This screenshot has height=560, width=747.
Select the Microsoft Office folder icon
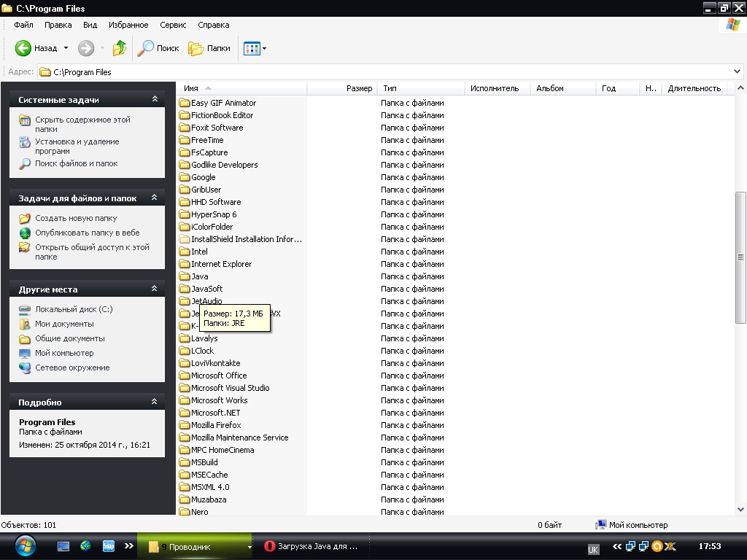185,376
